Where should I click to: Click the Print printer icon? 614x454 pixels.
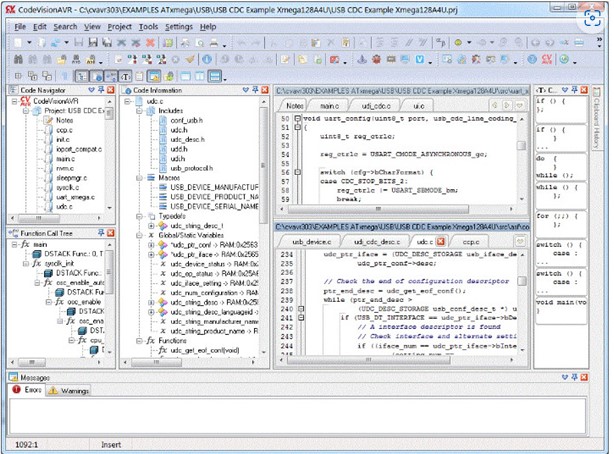coord(214,42)
